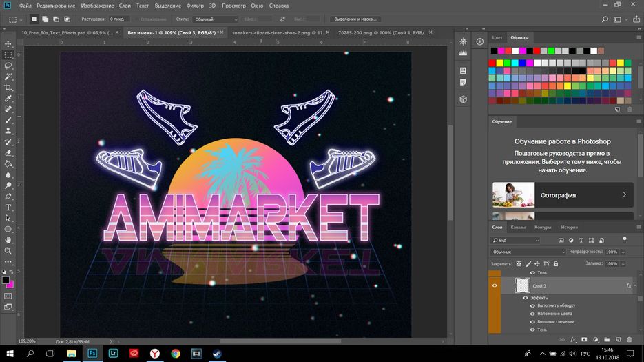Image resolution: width=644 pixels, height=362 pixels.
Task: Open the Изображение menu
Action: [x=97, y=6]
